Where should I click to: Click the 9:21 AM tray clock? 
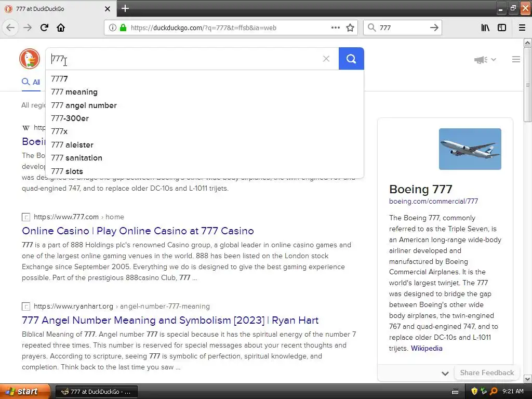513,391
